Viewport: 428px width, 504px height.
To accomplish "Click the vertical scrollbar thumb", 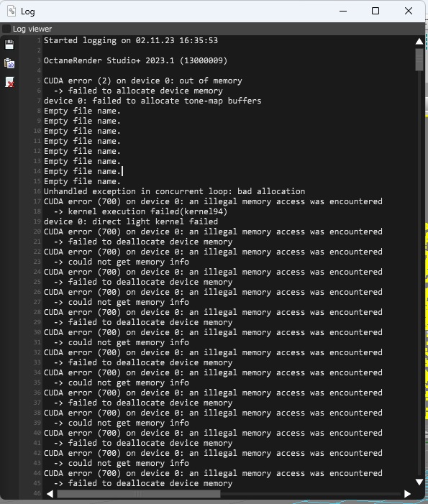I will point(419,60).
